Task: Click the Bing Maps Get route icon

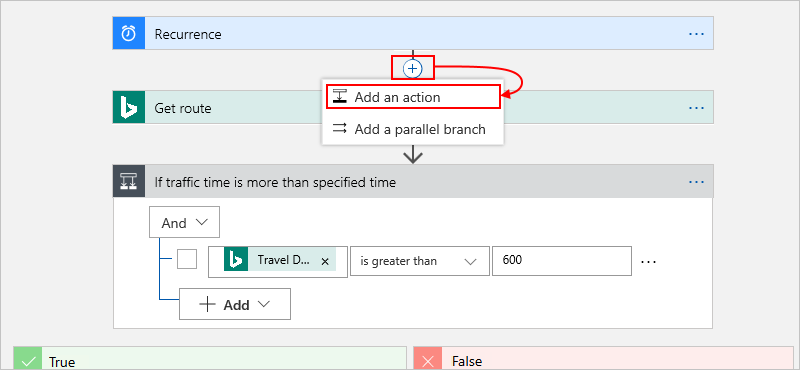Action: point(129,108)
